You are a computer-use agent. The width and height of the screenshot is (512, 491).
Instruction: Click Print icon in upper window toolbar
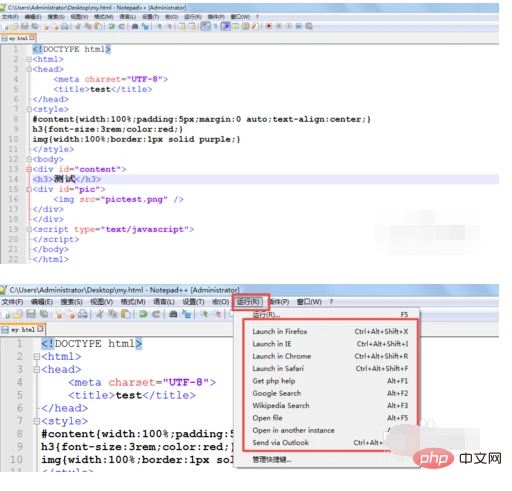pyautogui.click(x=65, y=26)
